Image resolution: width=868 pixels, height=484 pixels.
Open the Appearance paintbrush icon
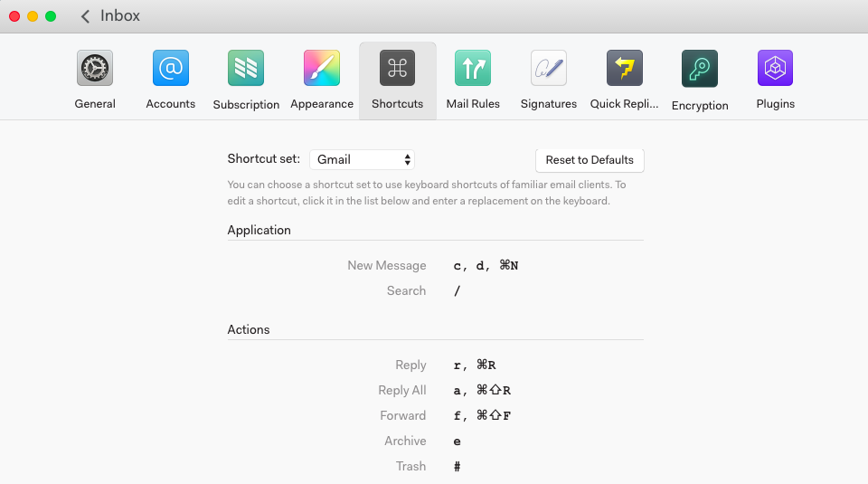coord(322,69)
